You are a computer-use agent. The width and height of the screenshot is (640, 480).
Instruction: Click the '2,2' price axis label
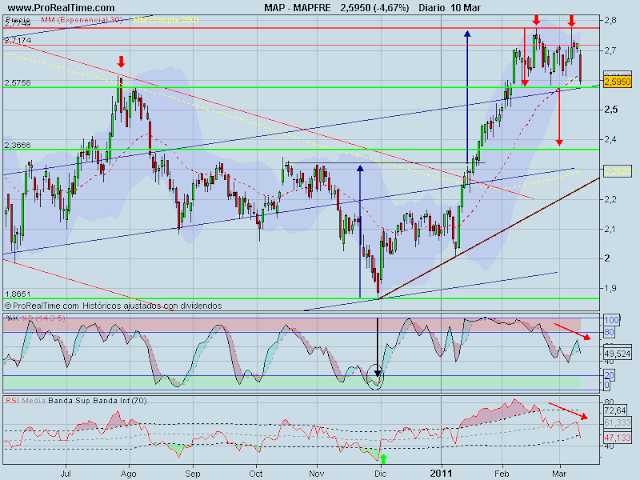[x=611, y=199]
